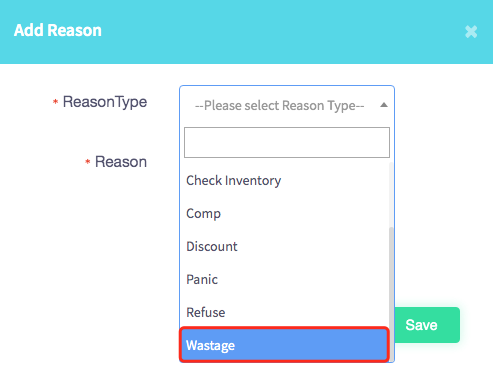The height and width of the screenshot is (383, 493).
Task: Collapse the ReasonType dropdown arrow
Action: tap(384, 105)
